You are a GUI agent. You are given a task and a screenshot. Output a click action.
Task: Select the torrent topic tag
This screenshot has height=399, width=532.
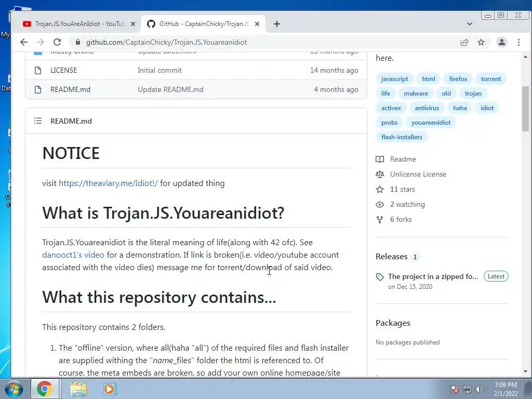(x=490, y=79)
